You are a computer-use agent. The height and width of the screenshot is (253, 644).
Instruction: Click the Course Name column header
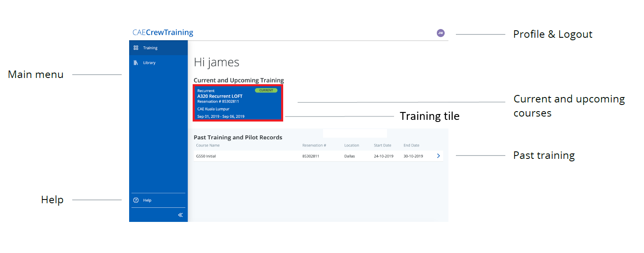coord(208,145)
